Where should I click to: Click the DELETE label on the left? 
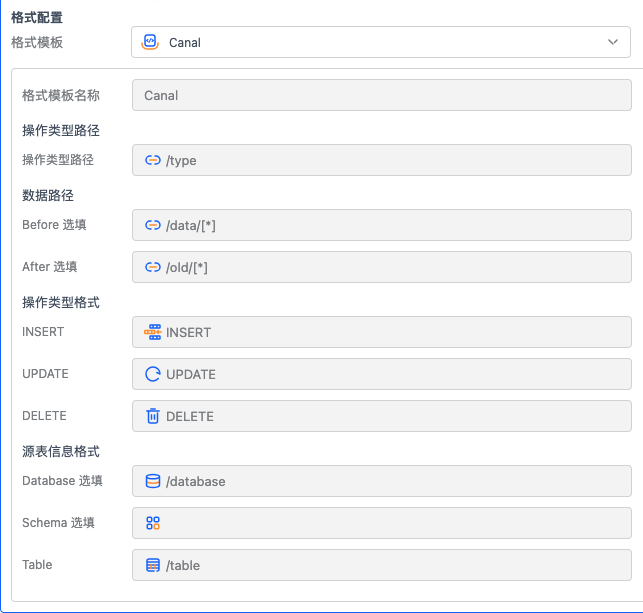click(x=44, y=416)
